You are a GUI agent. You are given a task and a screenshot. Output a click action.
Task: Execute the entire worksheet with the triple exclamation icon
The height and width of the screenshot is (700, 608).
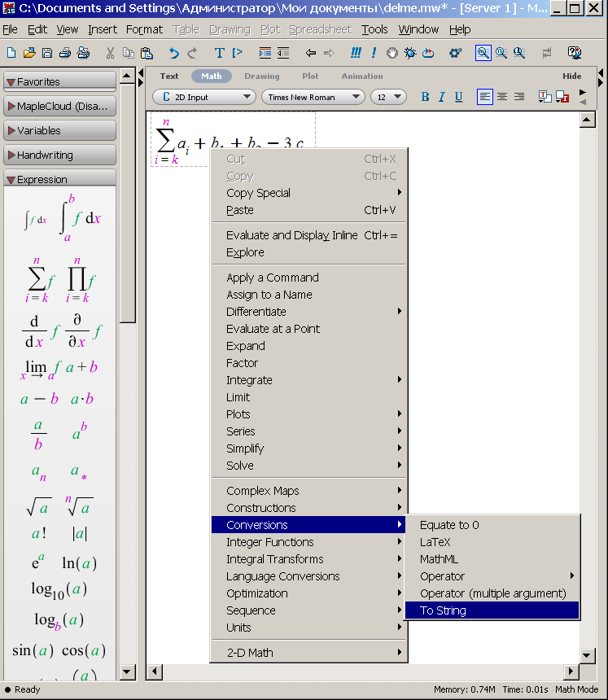click(356, 53)
